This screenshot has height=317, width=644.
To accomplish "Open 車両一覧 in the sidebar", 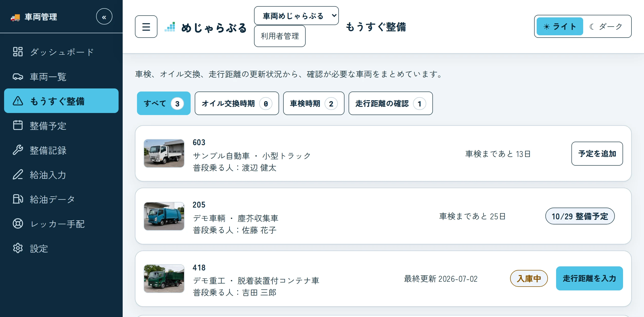I will 61,76.
